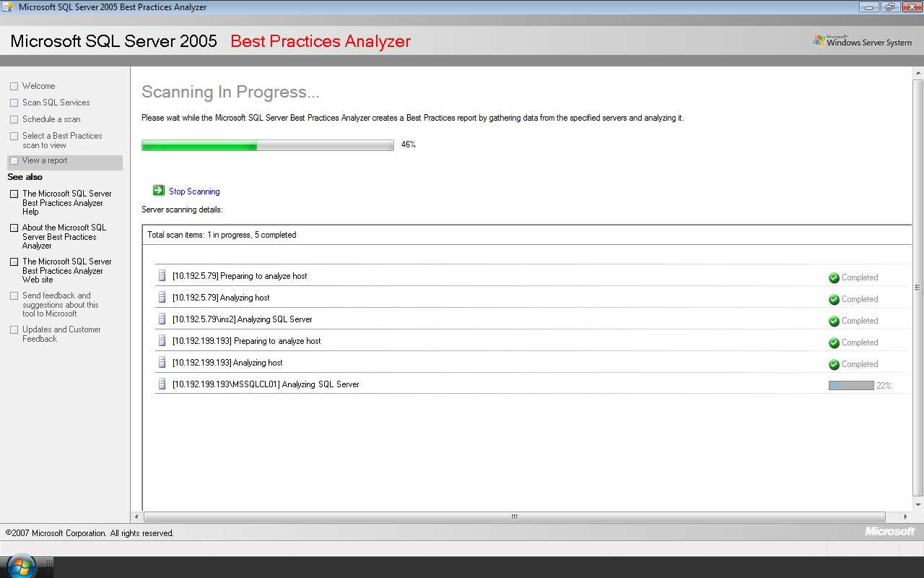Click the MSSQLCL01 progress bar at 22%

click(851, 386)
